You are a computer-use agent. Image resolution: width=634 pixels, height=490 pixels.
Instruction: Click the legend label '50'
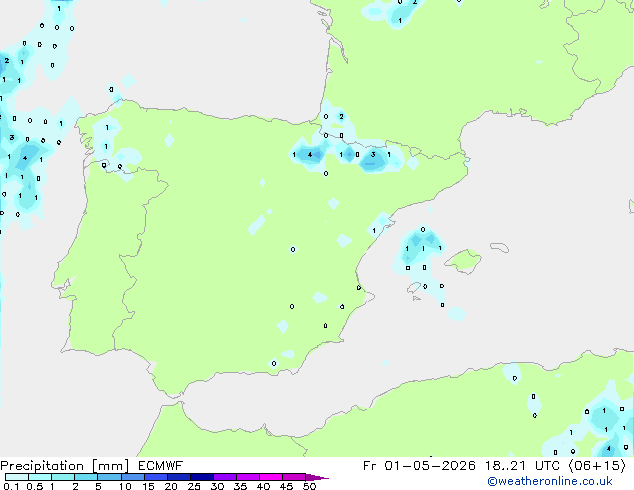tap(309, 486)
